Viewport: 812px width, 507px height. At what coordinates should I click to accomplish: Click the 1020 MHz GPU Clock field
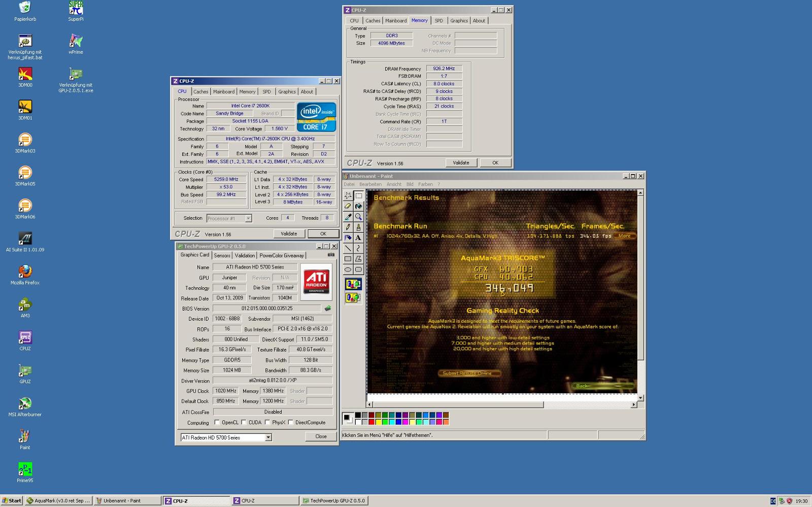coord(225,391)
